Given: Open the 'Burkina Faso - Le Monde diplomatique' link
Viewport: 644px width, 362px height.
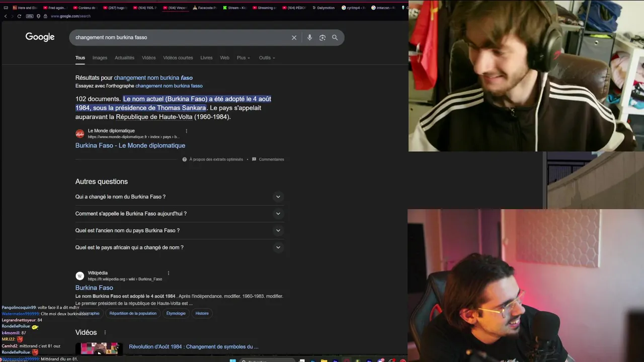Looking at the screenshot, I should [130, 145].
